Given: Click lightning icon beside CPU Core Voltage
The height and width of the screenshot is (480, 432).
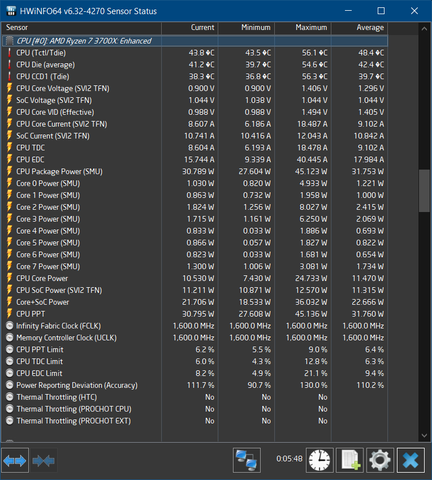Looking at the screenshot, I should pos(10,88).
